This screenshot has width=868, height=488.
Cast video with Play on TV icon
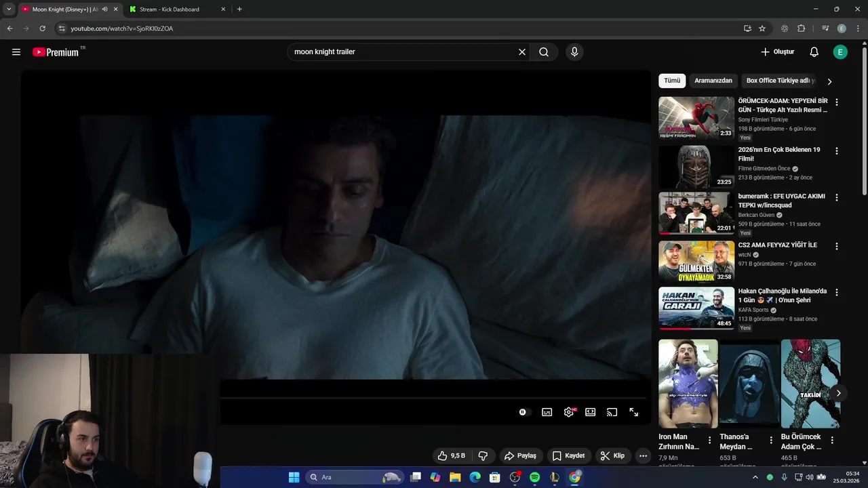tap(612, 412)
